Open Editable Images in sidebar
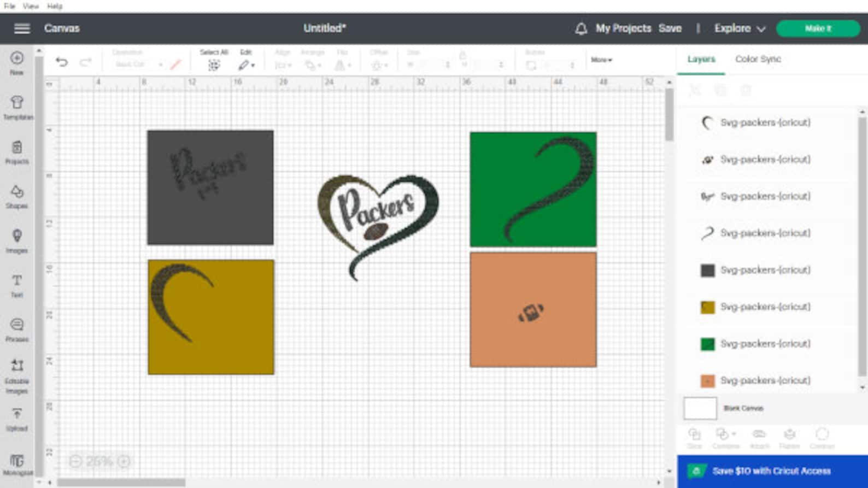The image size is (868, 488). click(x=17, y=375)
